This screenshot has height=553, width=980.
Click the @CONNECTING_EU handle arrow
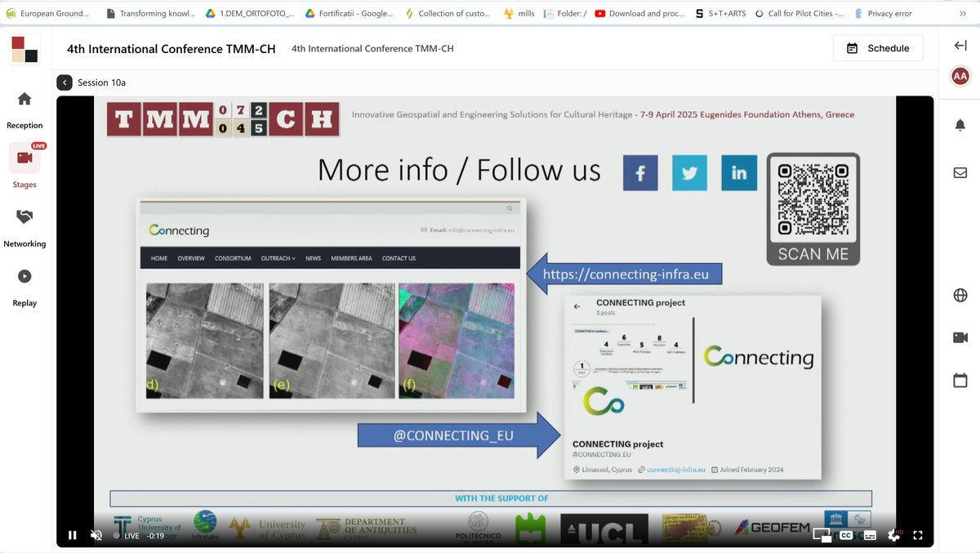(459, 435)
